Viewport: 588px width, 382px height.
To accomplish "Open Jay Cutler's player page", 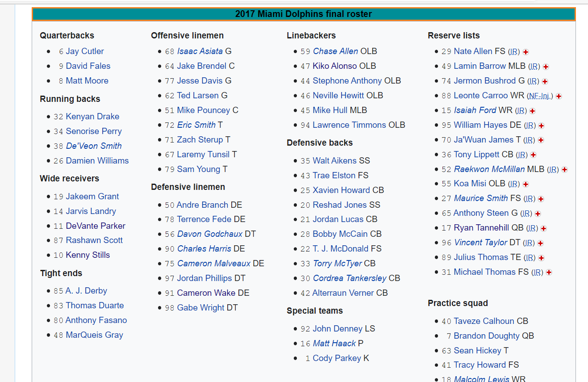I will [85, 51].
